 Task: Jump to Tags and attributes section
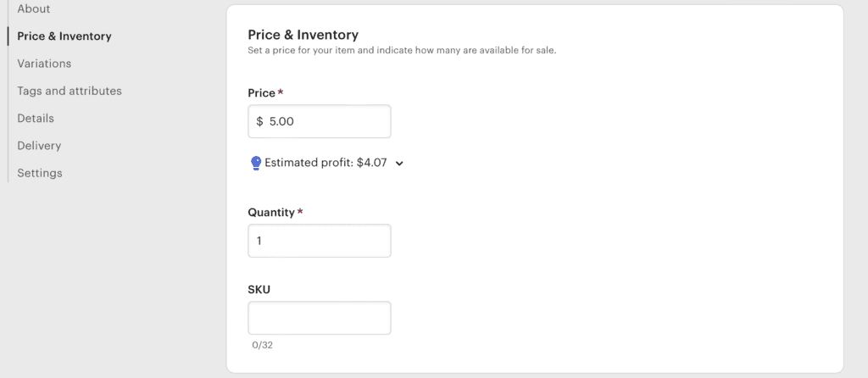pos(70,91)
